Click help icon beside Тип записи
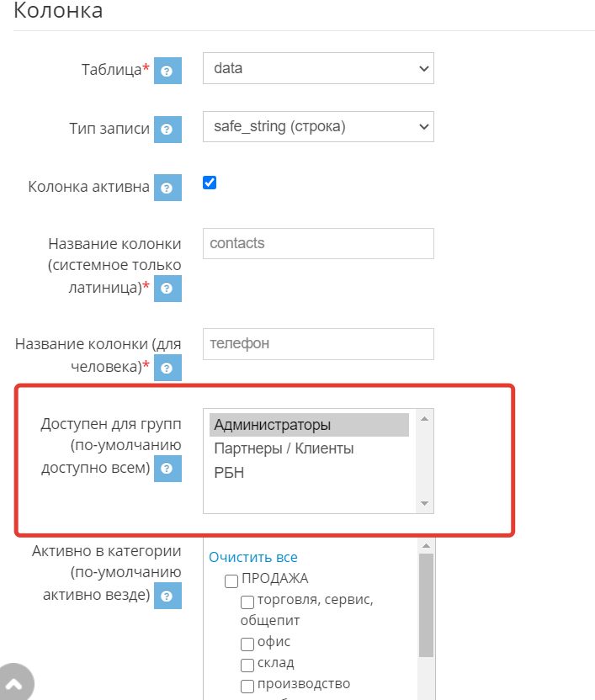This screenshot has height=700, width=595. pos(167,130)
